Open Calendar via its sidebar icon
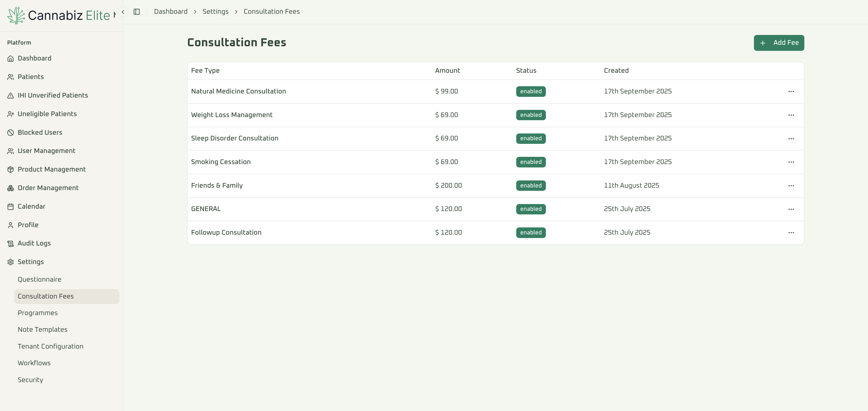The image size is (868, 411). (x=10, y=206)
